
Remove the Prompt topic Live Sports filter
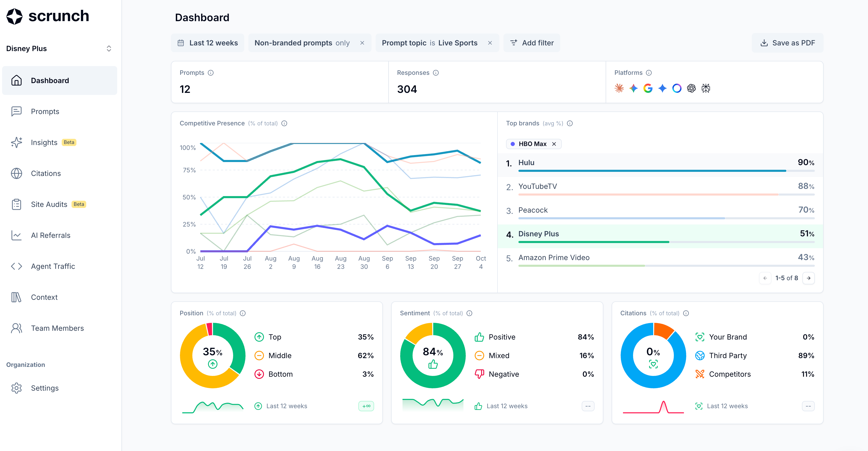click(x=490, y=43)
